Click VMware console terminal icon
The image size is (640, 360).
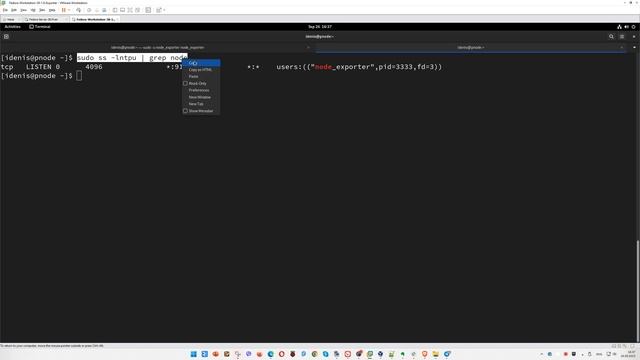148,10
